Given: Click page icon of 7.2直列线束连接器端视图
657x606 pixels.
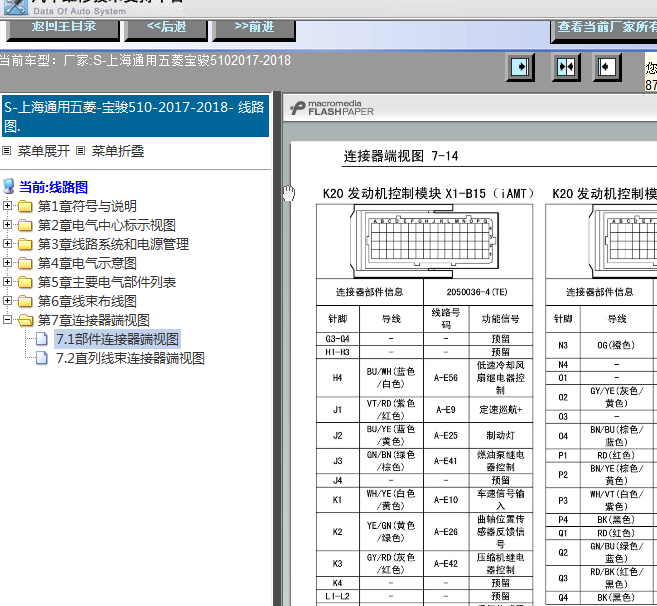Looking at the screenshot, I should point(41,358).
